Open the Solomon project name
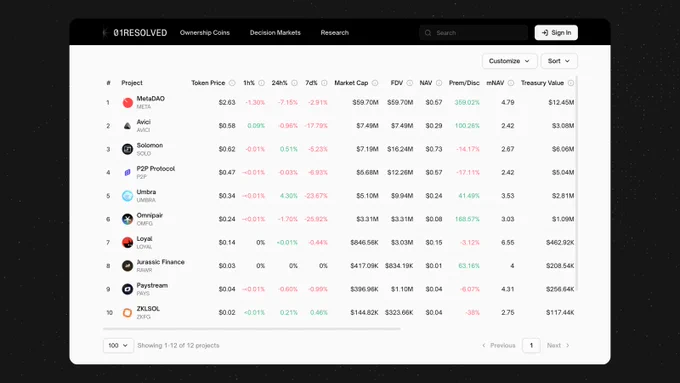 pyautogui.click(x=150, y=145)
